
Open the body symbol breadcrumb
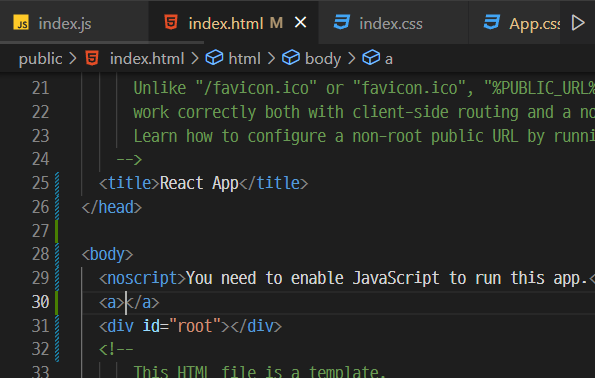click(323, 59)
